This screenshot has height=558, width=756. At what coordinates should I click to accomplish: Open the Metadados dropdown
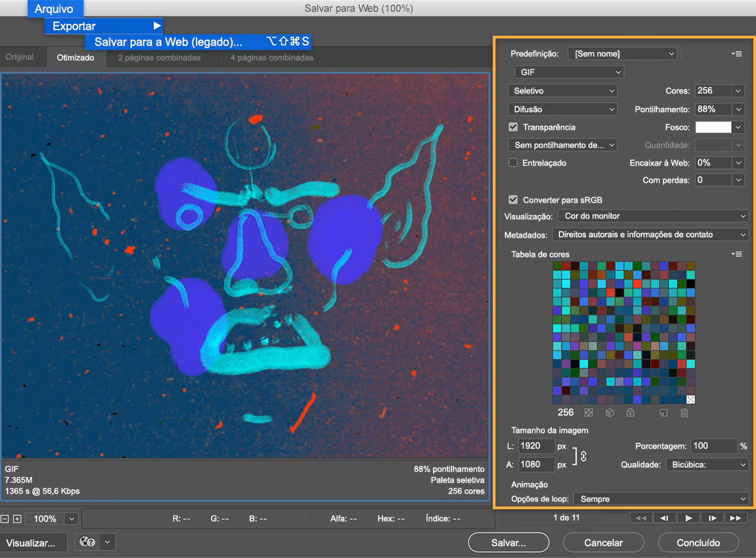tap(650, 234)
